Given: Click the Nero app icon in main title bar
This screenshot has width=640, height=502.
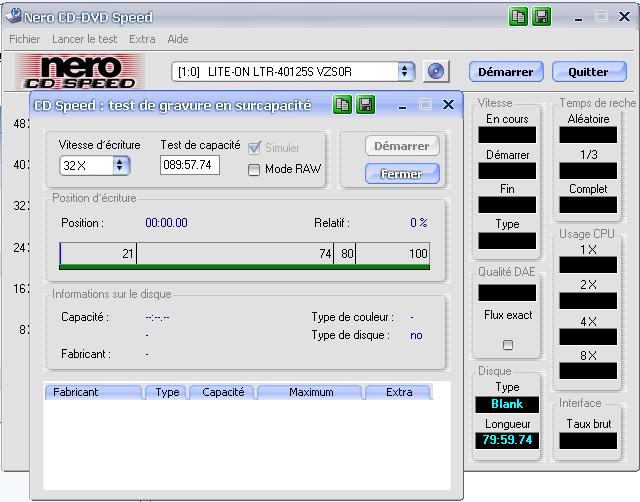Looking at the screenshot, I should coord(14,16).
